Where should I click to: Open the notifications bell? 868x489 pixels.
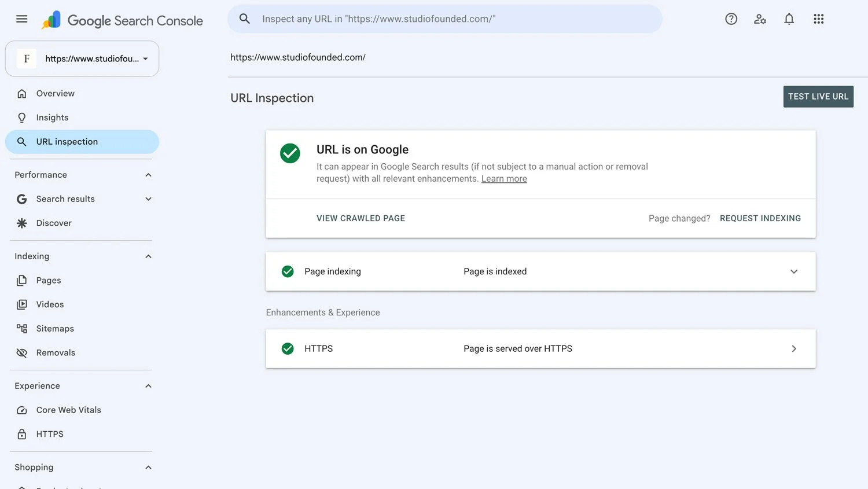point(789,19)
